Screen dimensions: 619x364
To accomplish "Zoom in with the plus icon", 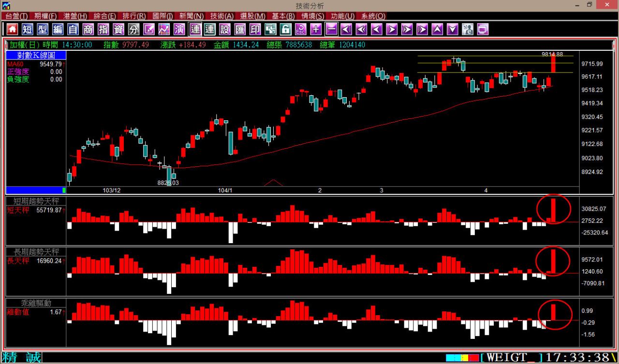I will (316, 29).
